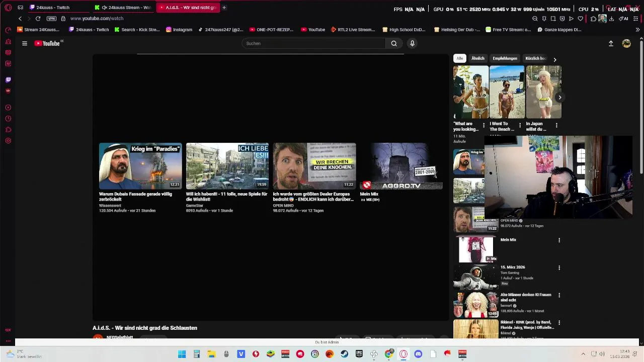Open the 'Search - Kick Stre...' bookmark

click(x=137, y=30)
